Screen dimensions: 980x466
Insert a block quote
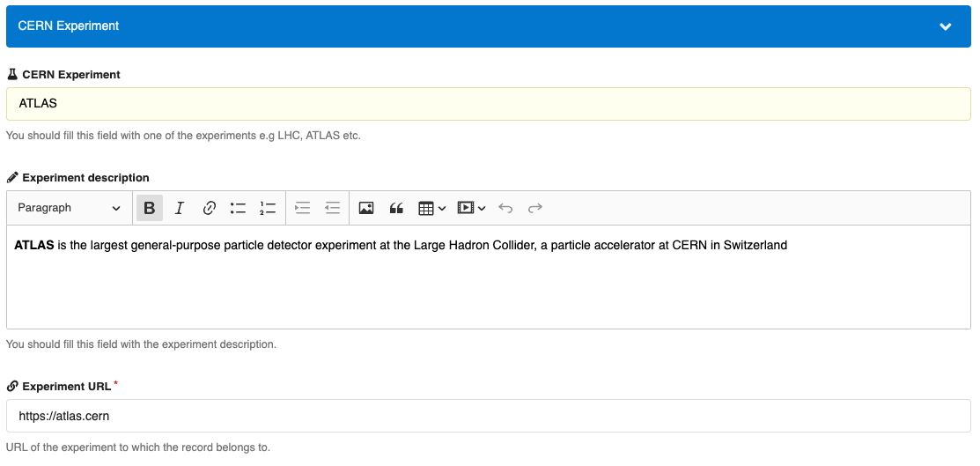396,208
